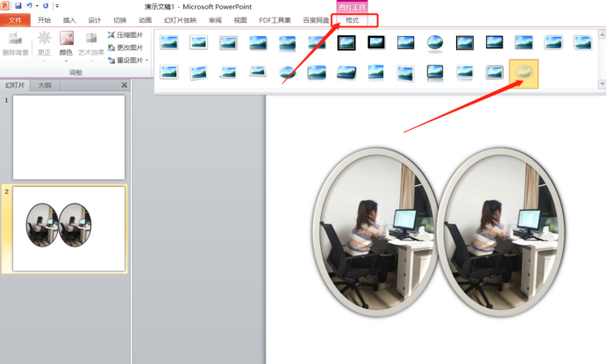
Task: Apply the Rotated White picture style
Action: click(x=198, y=73)
